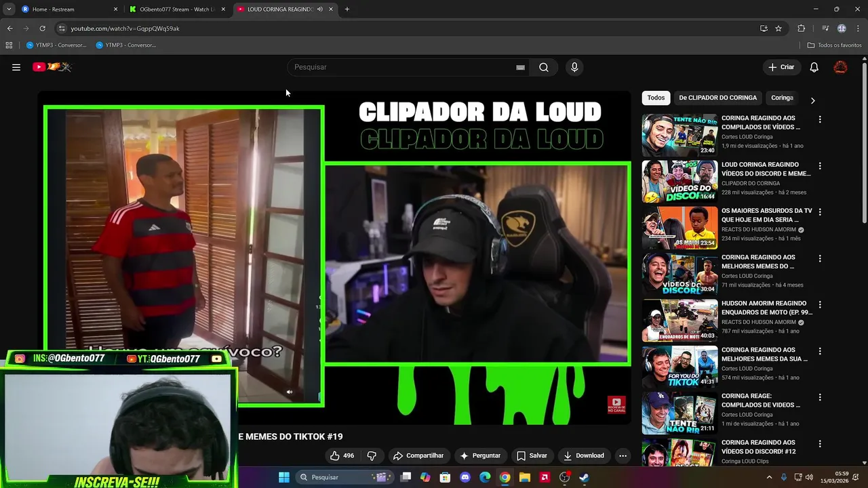Go to the YouTube home logo
868x488 pixels.
(52, 67)
